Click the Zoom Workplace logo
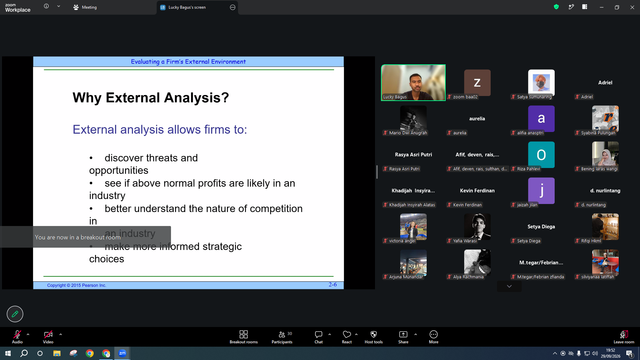The height and width of the screenshot is (360, 640). click(x=18, y=8)
